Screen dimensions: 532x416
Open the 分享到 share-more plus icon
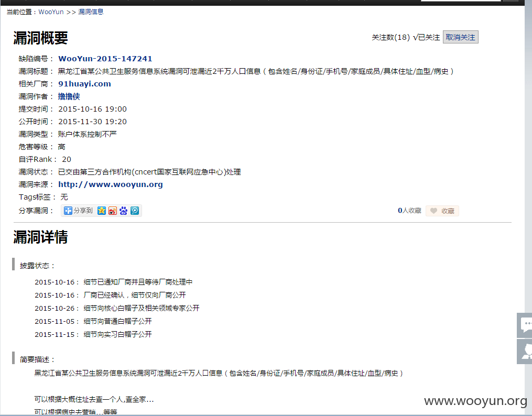[x=68, y=211]
